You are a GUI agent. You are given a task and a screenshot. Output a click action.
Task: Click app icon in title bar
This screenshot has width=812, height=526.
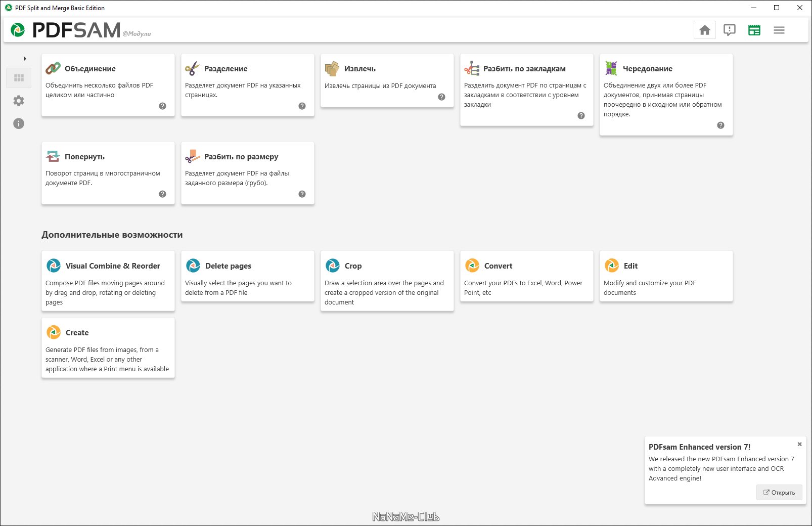click(8, 8)
